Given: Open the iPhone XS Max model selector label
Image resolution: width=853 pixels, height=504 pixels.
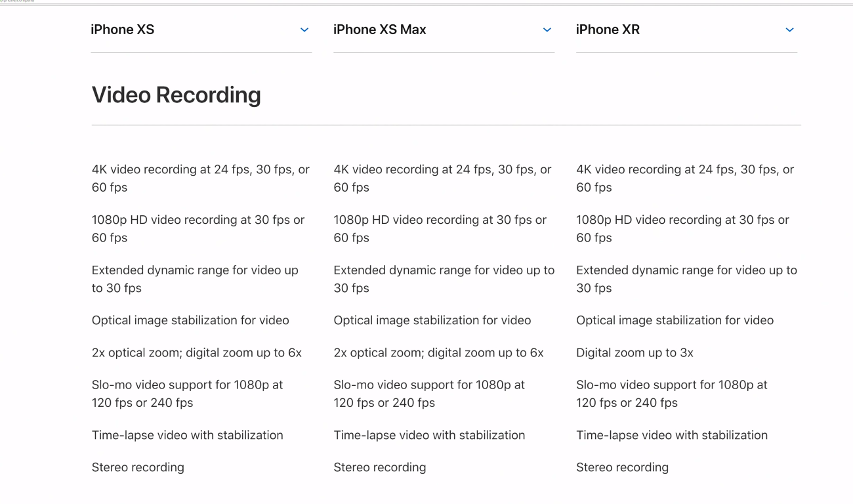Looking at the screenshot, I should point(380,30).
